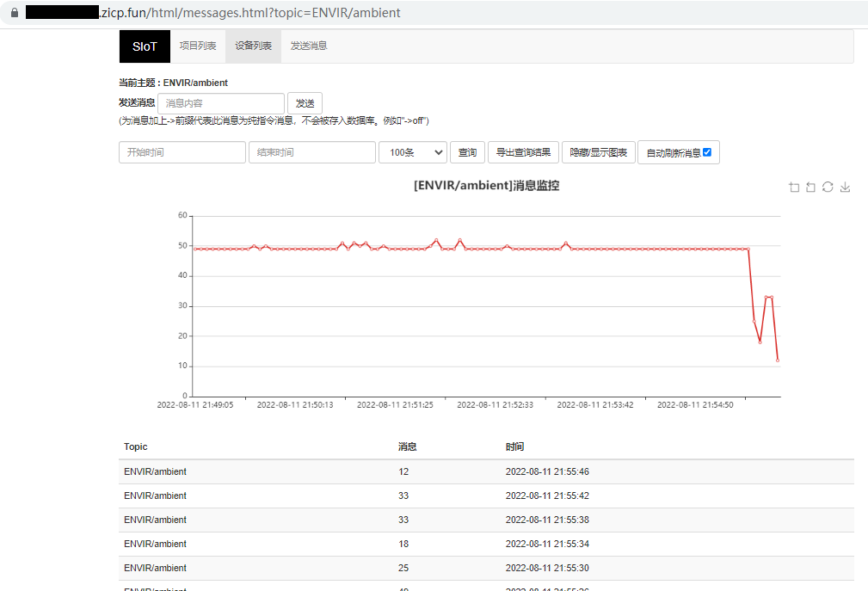The image size is (868, 591).
Task: Click last chart data point near 12
Action: coord(777,360)
